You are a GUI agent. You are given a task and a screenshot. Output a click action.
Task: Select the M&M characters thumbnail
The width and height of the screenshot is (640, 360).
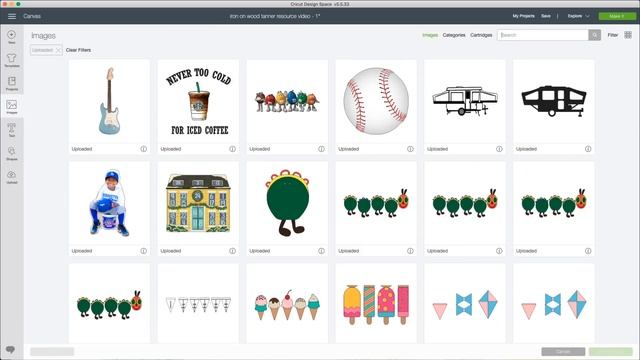(287, 101)
